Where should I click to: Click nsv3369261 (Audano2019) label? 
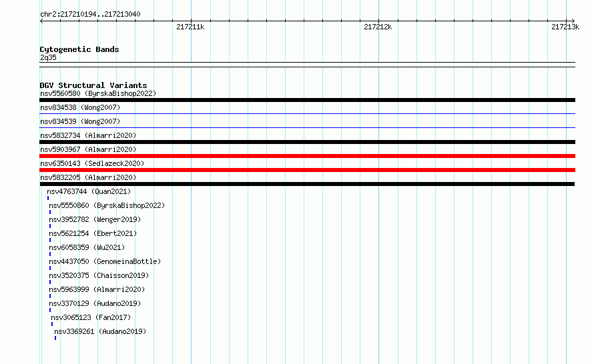pos(100,331)
